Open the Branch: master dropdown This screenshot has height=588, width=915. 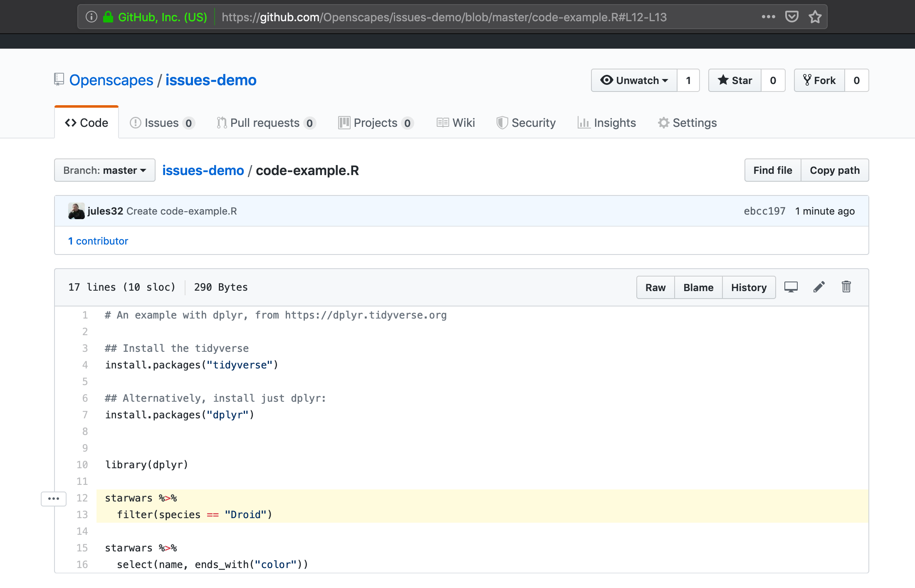[105, 170]
